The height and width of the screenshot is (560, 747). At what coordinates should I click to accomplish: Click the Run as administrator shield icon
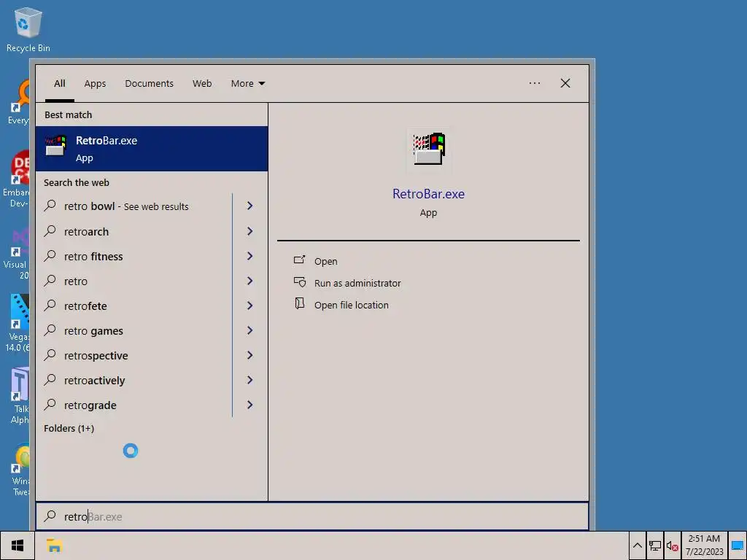(300, 282)
